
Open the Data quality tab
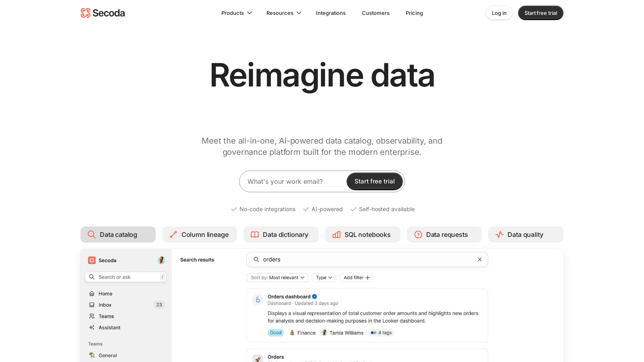pos(526,234)
